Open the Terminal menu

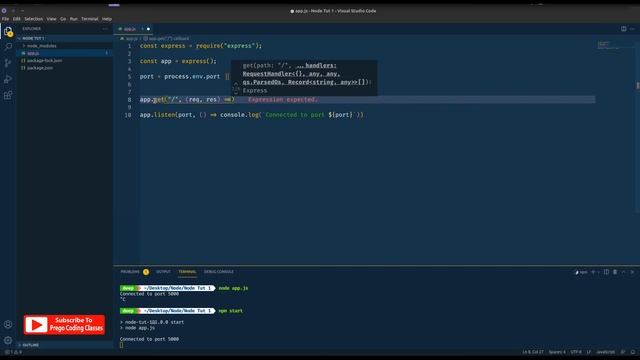(89, 19)
